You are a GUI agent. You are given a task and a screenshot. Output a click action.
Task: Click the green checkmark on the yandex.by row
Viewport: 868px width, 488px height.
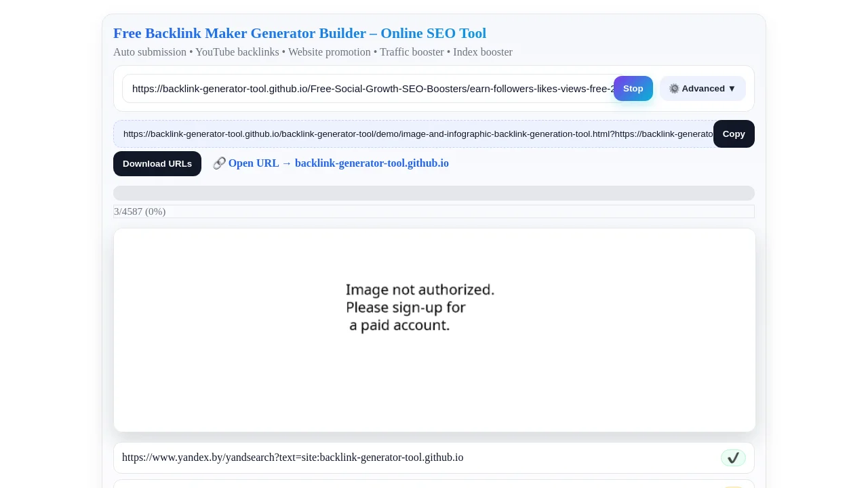click(x=733, y=458)
